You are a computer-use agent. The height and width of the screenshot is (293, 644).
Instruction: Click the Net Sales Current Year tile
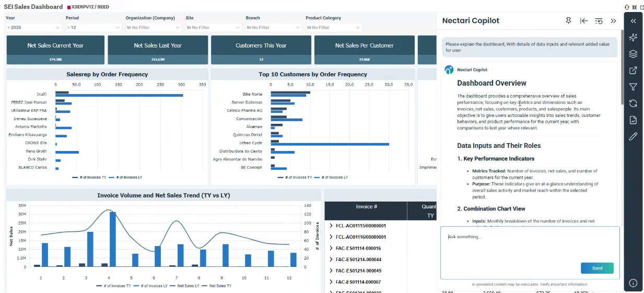point(55,50)
